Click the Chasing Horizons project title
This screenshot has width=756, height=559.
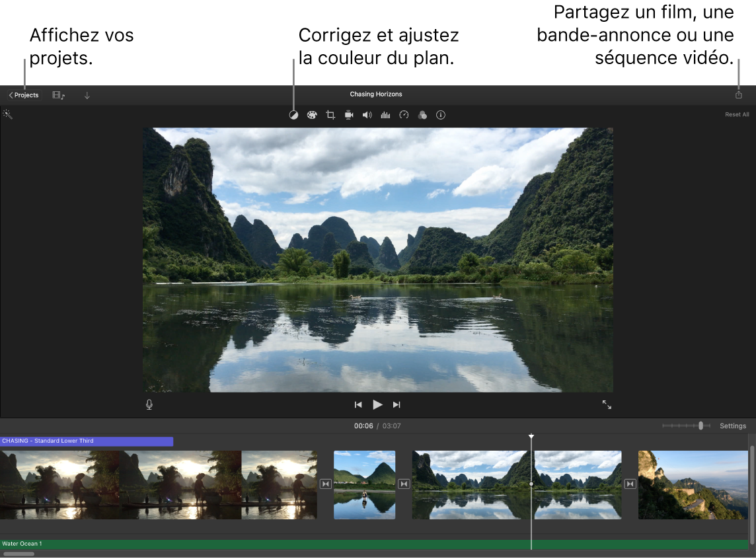coord(376,94)
